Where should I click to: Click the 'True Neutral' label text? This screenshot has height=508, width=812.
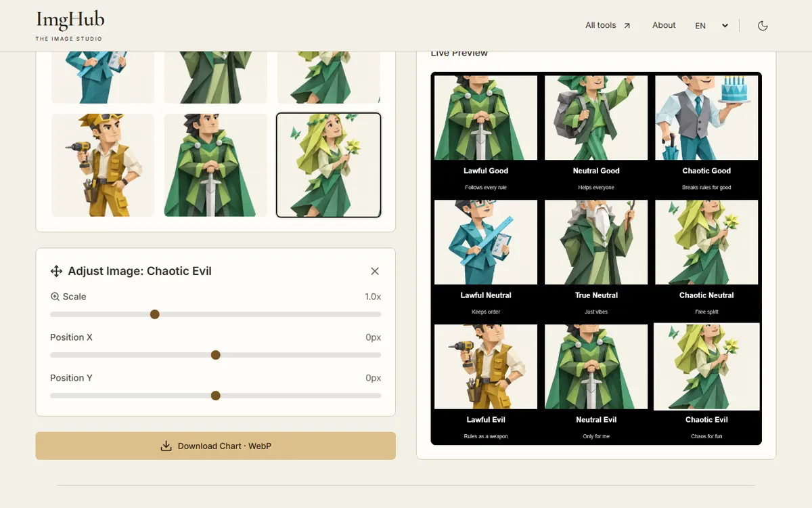[x=596, y=295]
